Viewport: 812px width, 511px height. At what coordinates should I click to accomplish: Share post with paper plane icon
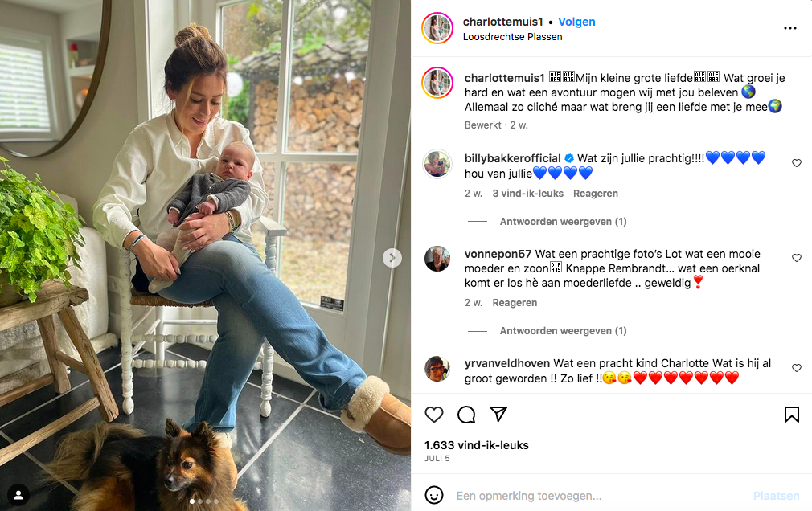coord(498,414)
